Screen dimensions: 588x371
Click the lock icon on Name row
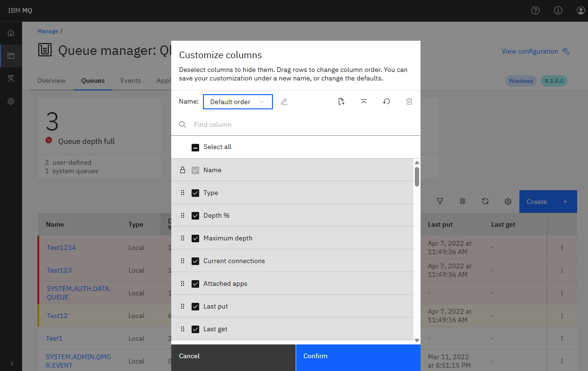[183, 170]
